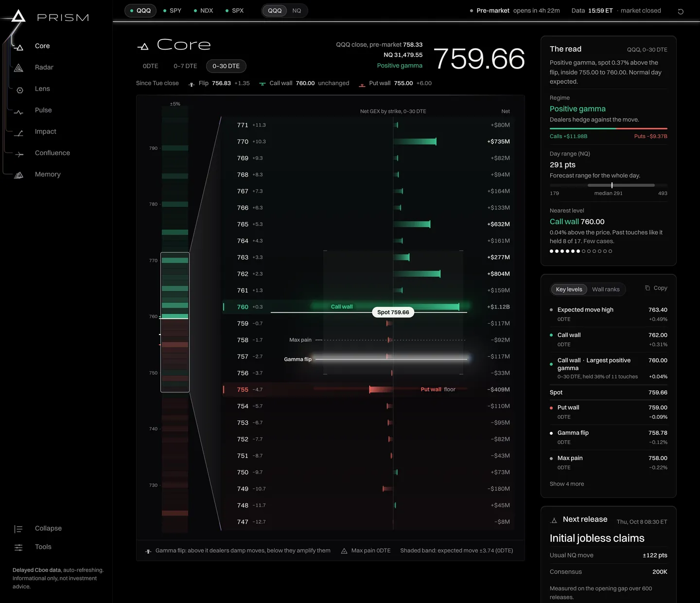
Task: Click Expected move high 763.40 row
Action: [609, 314]
